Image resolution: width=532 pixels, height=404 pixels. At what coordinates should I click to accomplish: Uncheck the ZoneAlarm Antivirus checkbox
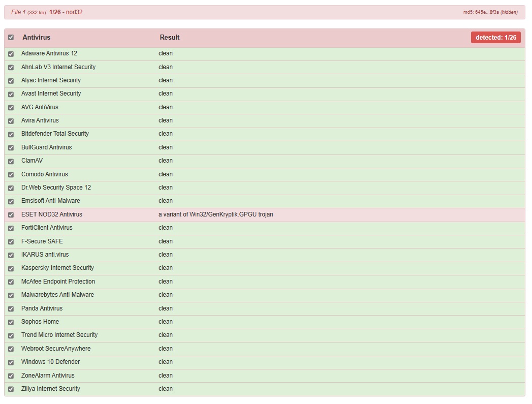click(x=11, y=376)
